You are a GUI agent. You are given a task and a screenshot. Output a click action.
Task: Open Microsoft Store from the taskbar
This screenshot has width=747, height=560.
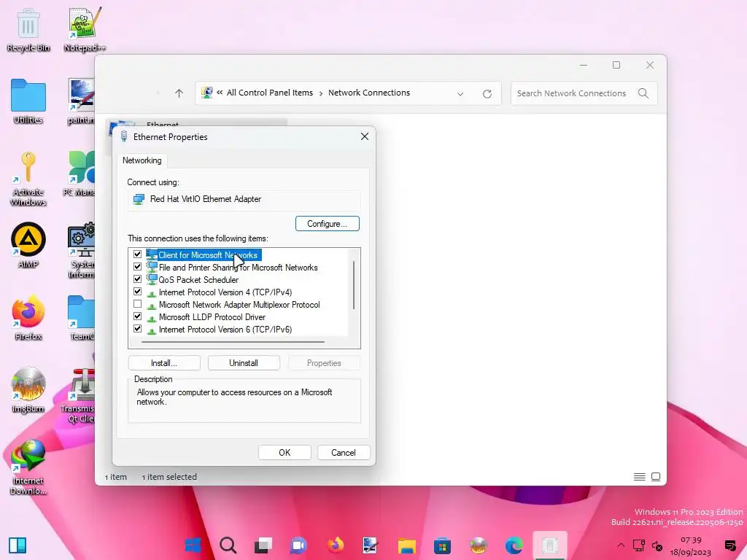click(442, 545)
